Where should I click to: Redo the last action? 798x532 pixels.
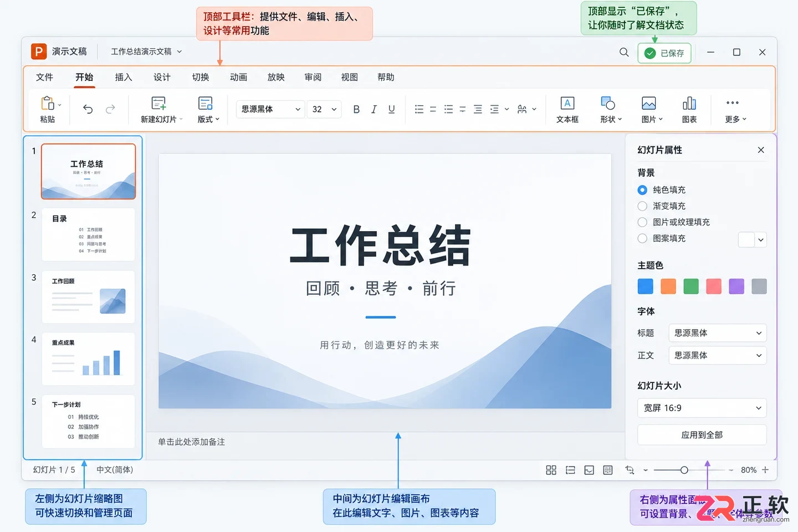pos(110,109)
